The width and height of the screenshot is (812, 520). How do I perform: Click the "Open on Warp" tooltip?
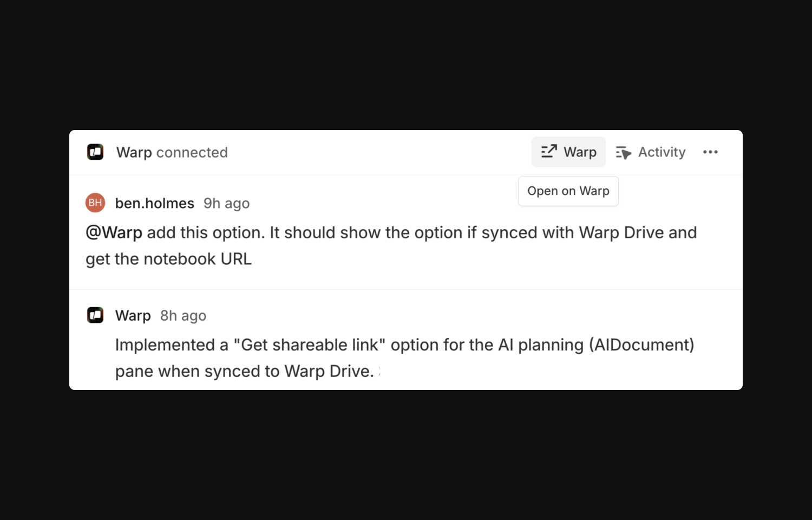tap(568, 191)
